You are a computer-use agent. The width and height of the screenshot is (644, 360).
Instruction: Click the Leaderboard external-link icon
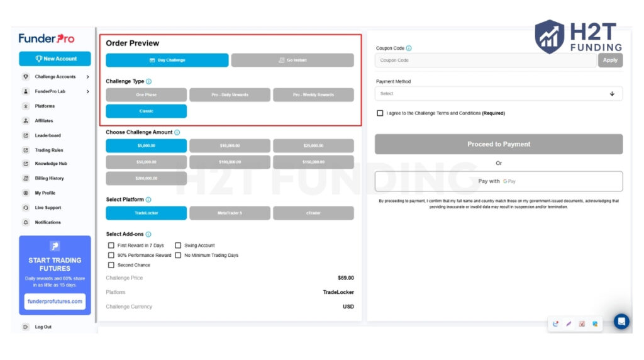tap(26, 135)
